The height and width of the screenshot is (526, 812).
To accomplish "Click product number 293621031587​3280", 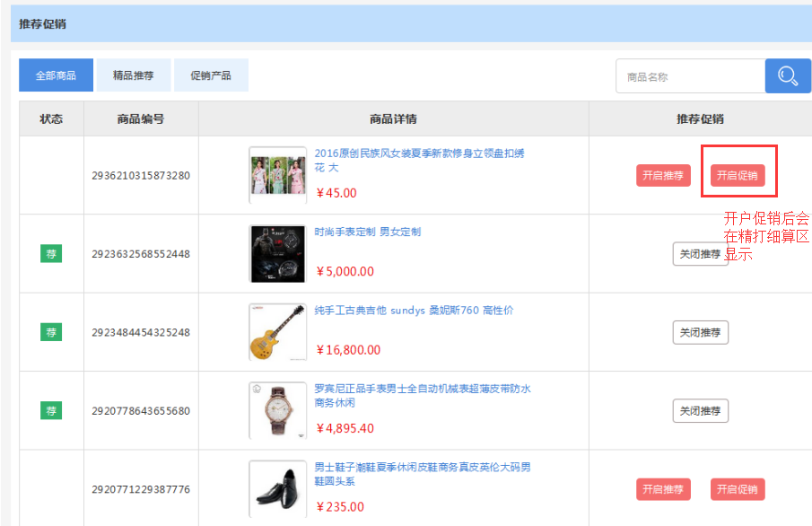I will (141, 176).
